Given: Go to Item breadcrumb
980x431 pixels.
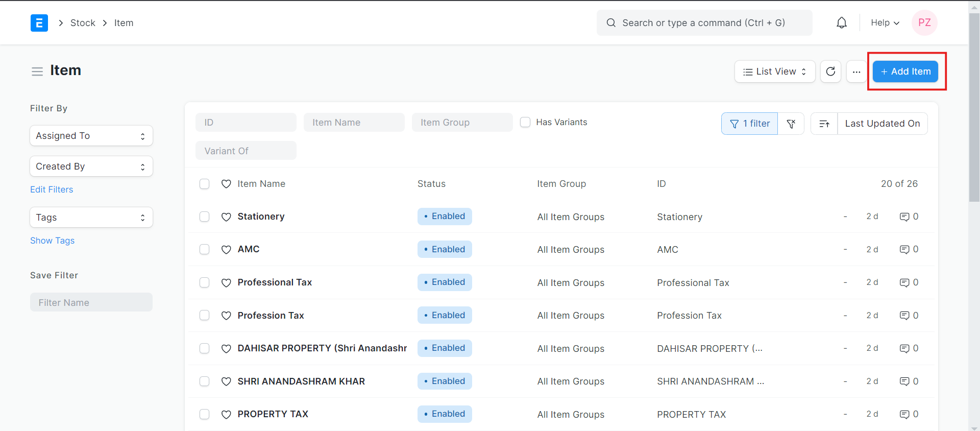Looking at the screenshot, I should click(124, 23).
